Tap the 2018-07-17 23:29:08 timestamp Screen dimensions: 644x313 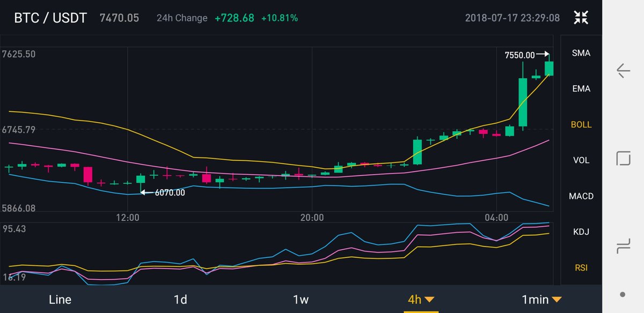(513, 18)
